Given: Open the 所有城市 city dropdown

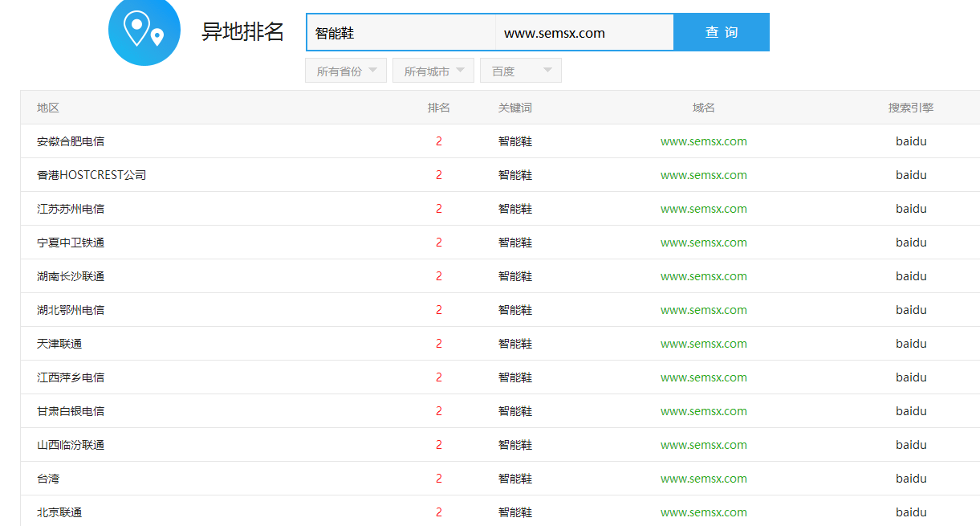Looking at the screenshot, I should coord(433,71).
